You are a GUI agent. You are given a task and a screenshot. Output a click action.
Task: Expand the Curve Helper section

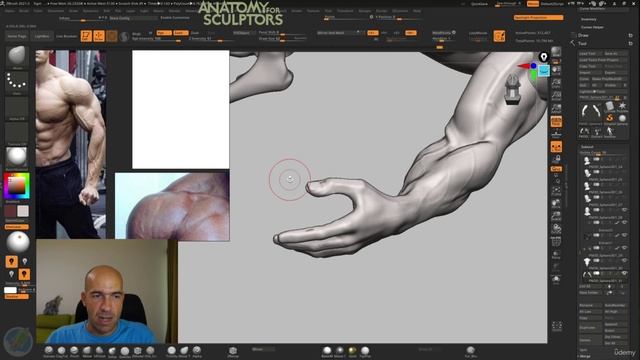[592, 27]
